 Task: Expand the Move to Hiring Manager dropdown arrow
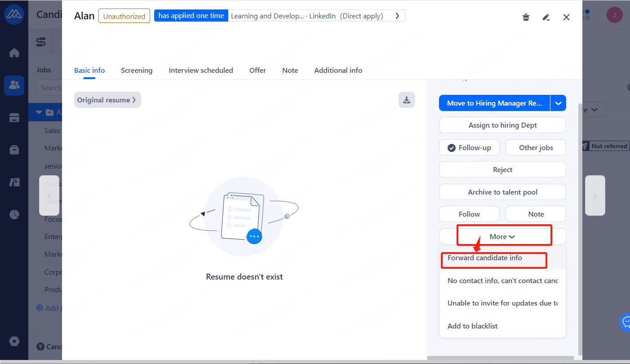[558, 103]
